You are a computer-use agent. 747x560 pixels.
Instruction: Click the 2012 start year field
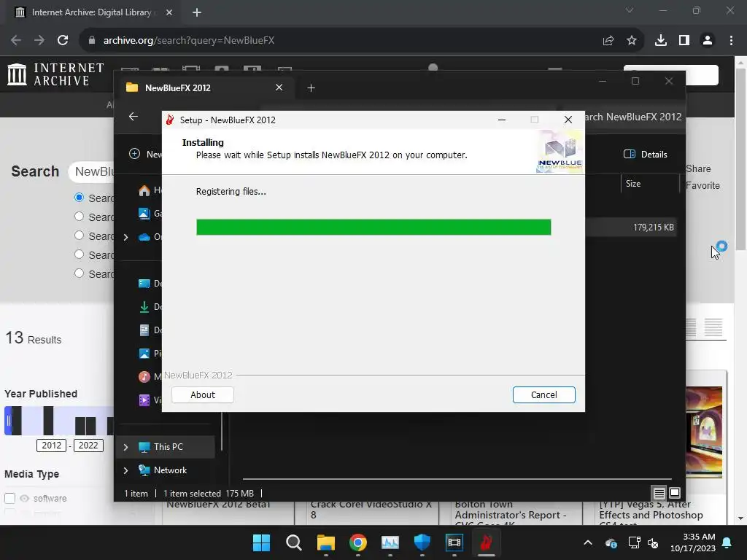[52, 446]
